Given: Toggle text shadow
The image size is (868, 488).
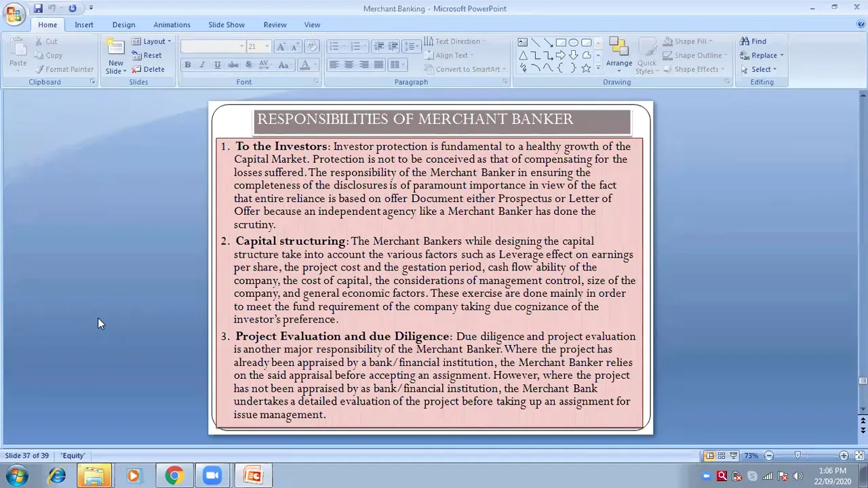Looking at the screenshot, I should (x=248, y=65).
